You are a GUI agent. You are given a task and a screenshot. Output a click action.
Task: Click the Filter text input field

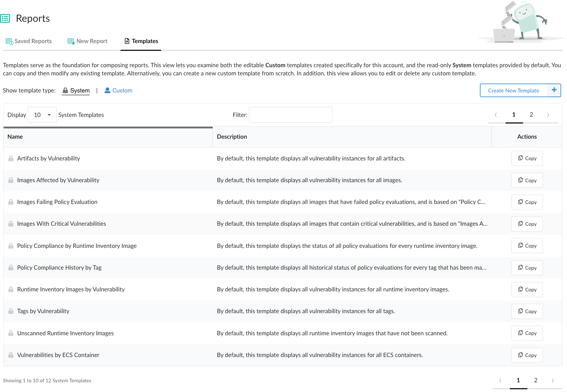290,115
